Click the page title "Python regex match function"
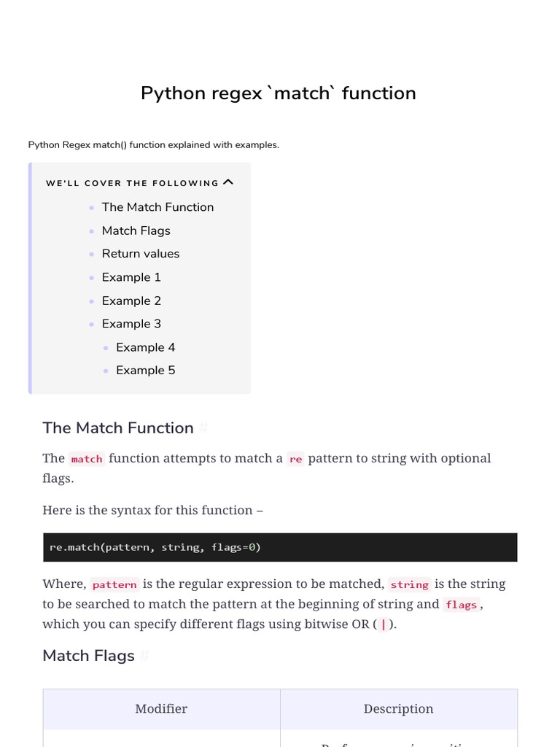The height and width of the screenshot is (747, 560). tap(279, 93)
